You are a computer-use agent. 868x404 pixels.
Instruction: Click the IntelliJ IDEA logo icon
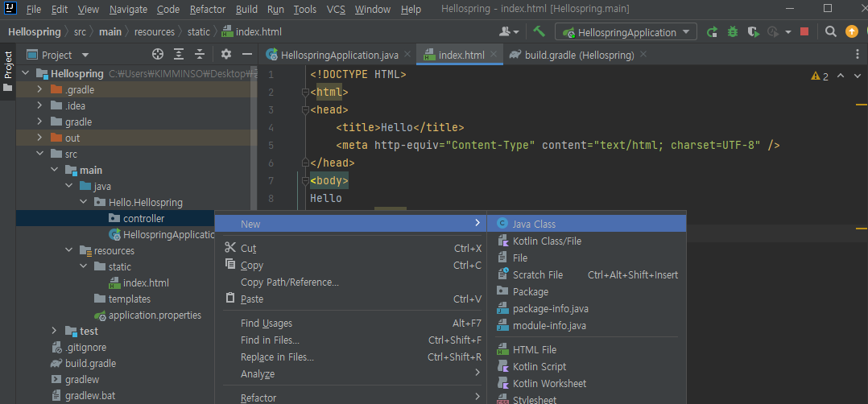[x=10, y=9]
